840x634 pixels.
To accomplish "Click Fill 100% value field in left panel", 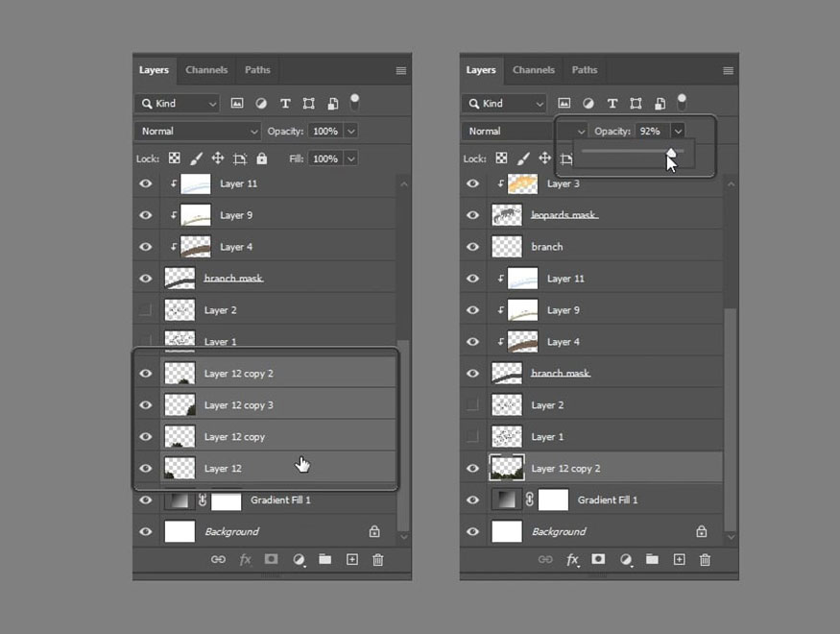I will (x=325, y=159).
